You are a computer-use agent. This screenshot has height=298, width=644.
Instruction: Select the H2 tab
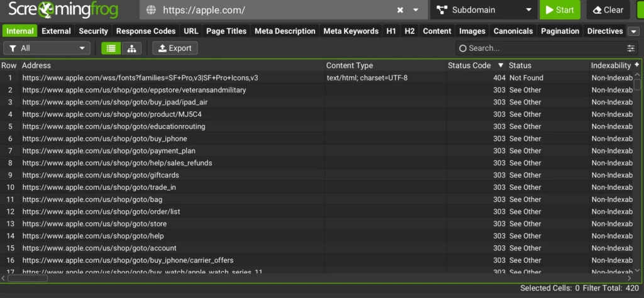pos(409,31)
